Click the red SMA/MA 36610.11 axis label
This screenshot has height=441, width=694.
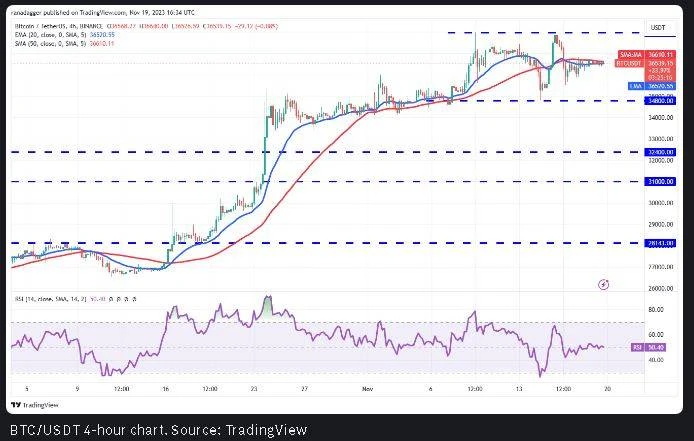click(x=647, y=54)
